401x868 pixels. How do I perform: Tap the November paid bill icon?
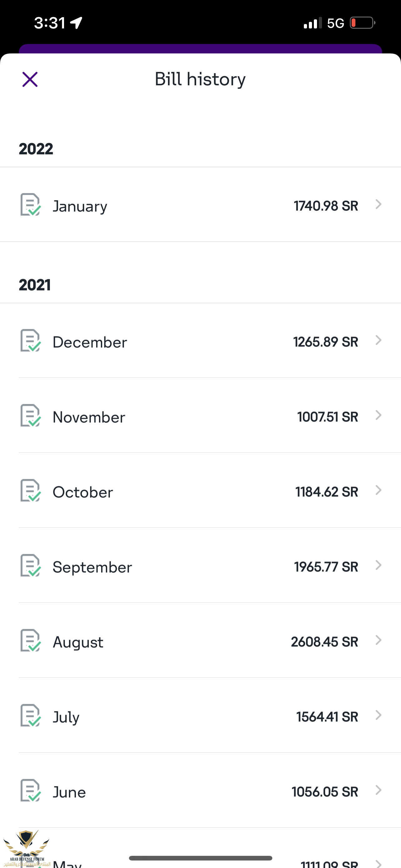tap(30, 416)
